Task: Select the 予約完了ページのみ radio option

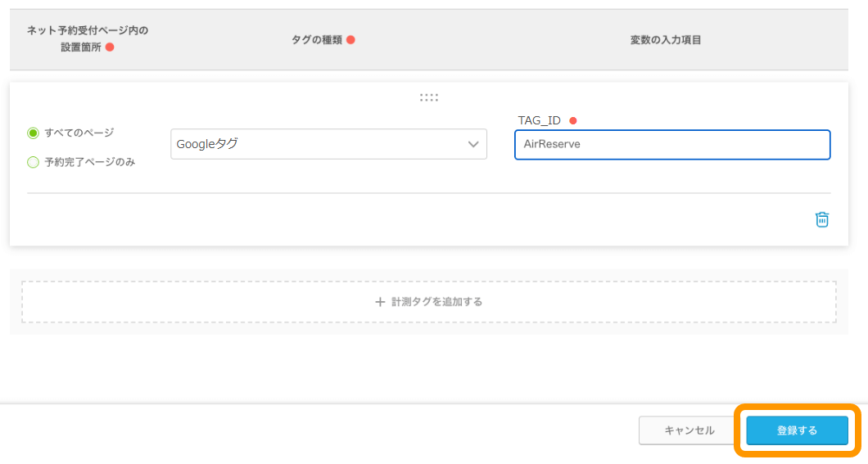Action: [x=34, y=162]
